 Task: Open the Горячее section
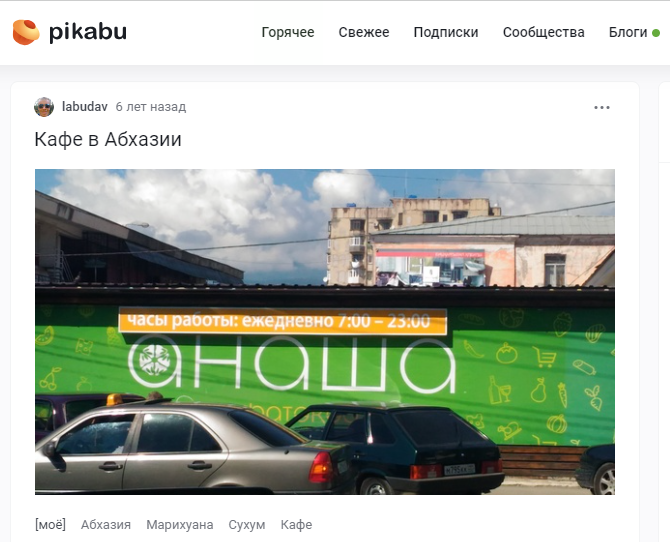pos(288,32)
